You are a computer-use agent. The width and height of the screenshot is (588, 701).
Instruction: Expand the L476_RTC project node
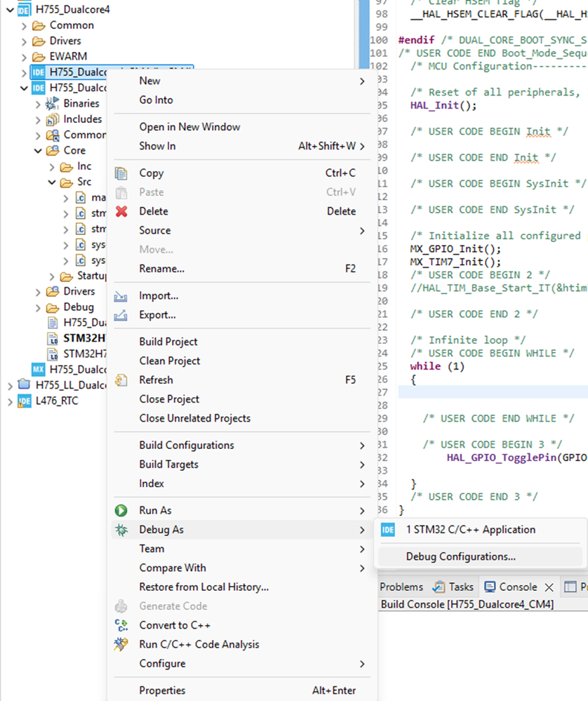pos(10,401)
